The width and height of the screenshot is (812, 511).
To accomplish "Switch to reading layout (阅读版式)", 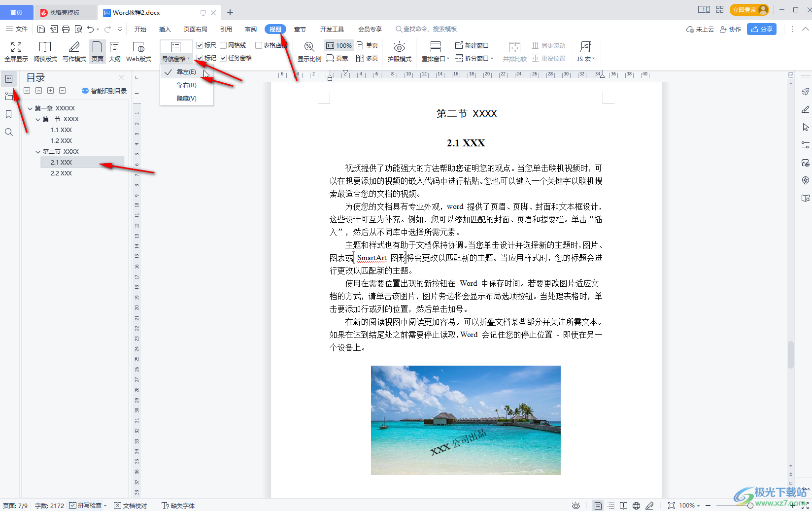I will (x=45, y=52).
